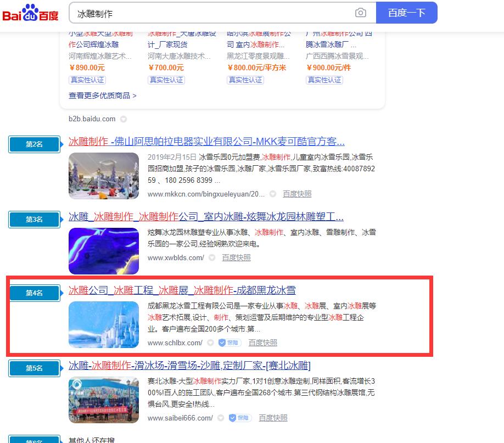This screenshot has width=504, height=443.
Task: Click the 保障 badge next to www.saibei666.com
Action: (239, 418)
